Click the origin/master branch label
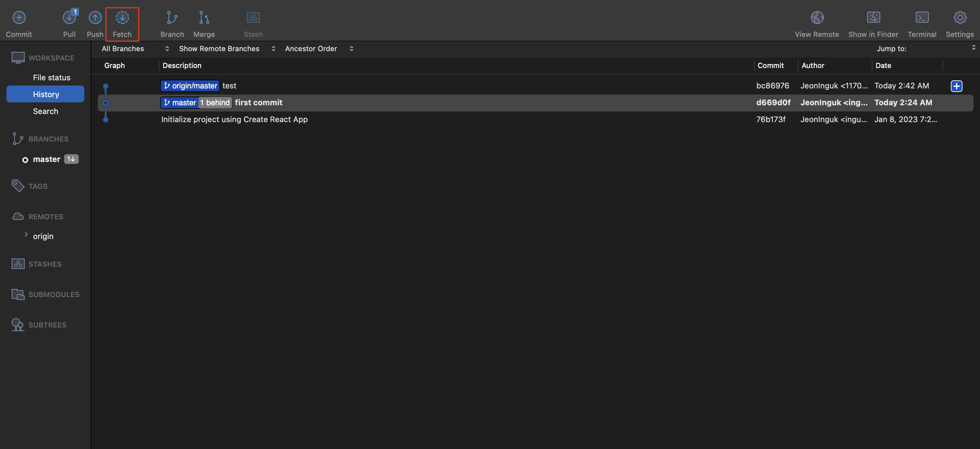 tap(190, 86)
